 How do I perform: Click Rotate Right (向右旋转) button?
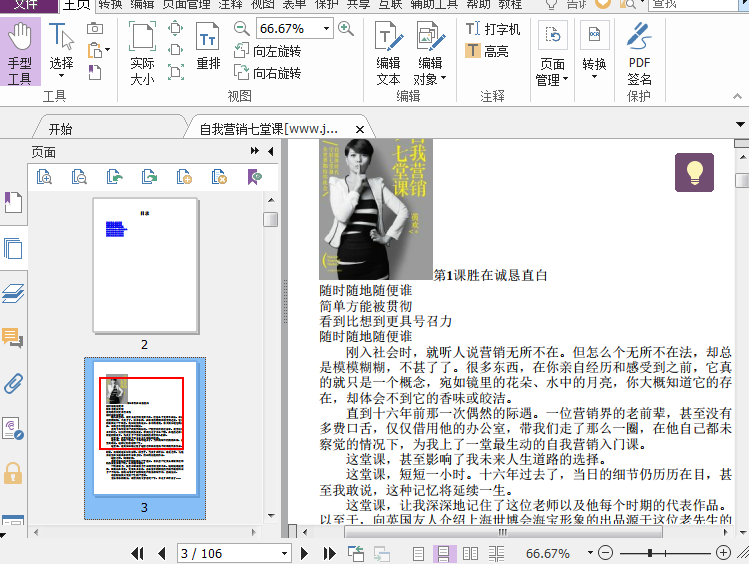268,73
